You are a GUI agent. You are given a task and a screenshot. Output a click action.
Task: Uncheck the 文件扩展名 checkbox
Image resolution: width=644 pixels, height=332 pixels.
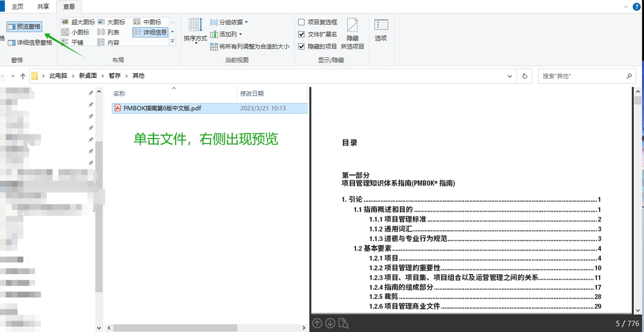[x=301, y=35]
